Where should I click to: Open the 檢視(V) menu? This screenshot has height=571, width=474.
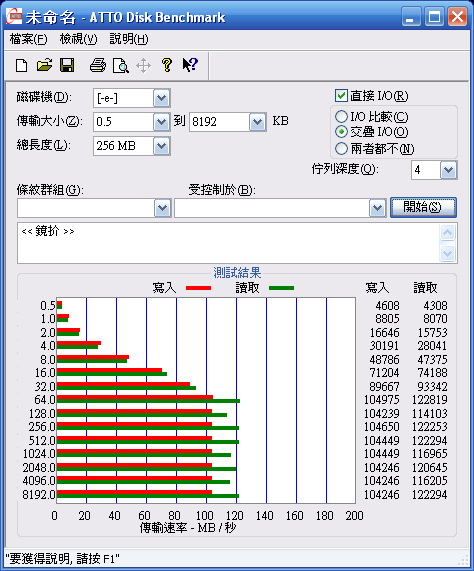coord(78,39)
